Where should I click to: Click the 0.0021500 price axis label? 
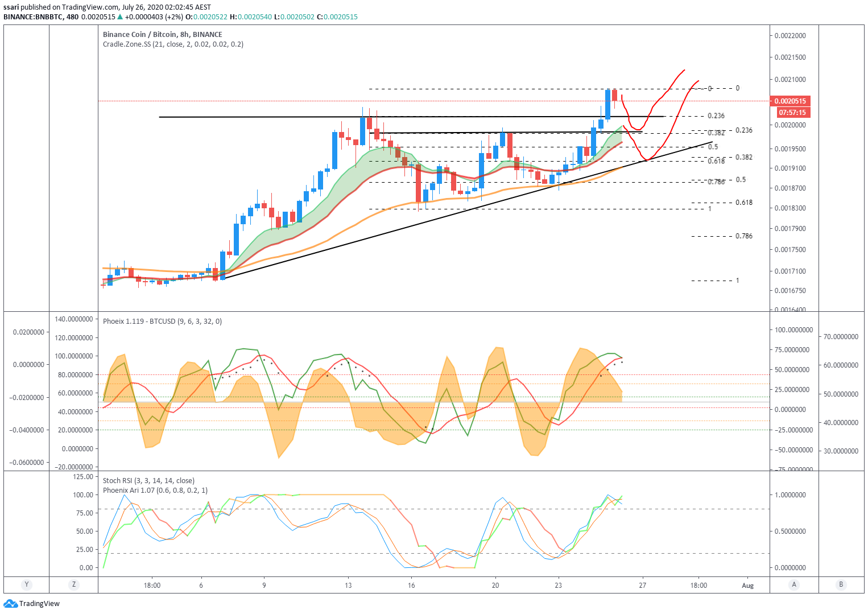pyautogui.click(x=790, y=57)
